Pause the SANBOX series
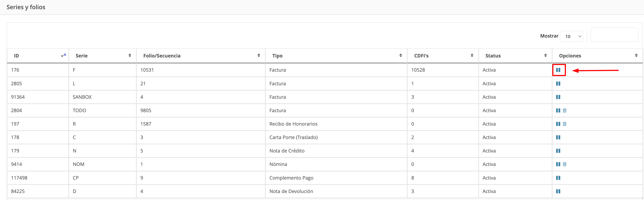 tap(558, 97)
